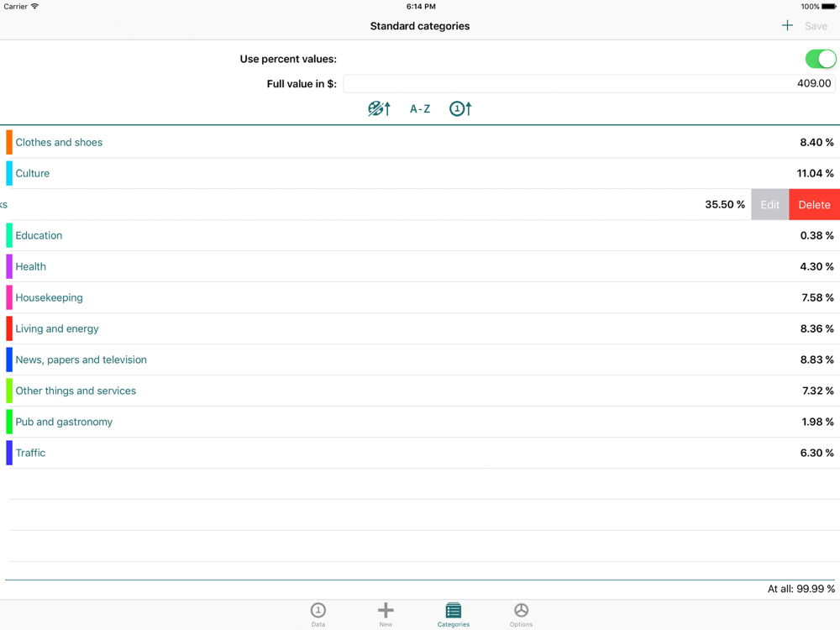
Task: Open the Living and energy category
Action: point(420,328)
